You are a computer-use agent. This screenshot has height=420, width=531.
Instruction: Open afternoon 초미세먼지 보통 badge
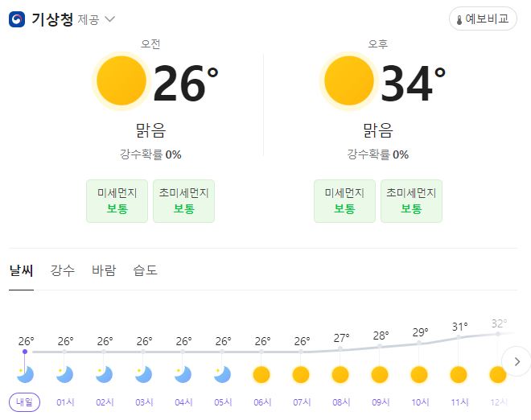coord(411,201)
